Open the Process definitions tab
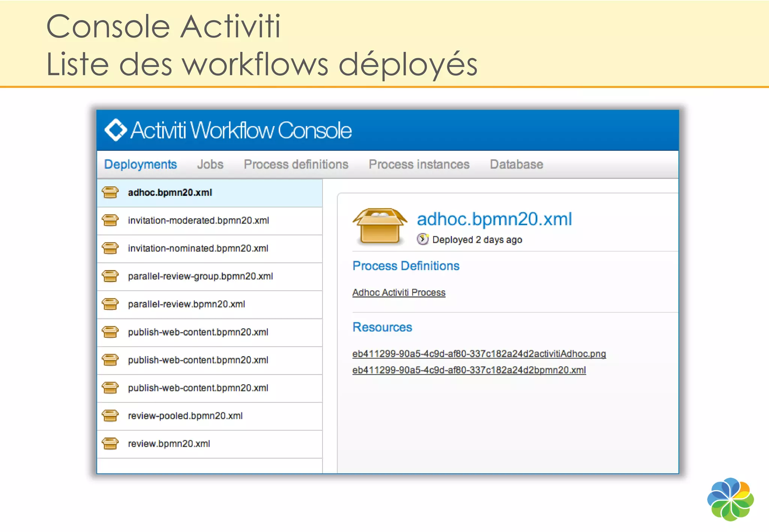This screenshot has height=532, width=769. [x=296, y=164]
